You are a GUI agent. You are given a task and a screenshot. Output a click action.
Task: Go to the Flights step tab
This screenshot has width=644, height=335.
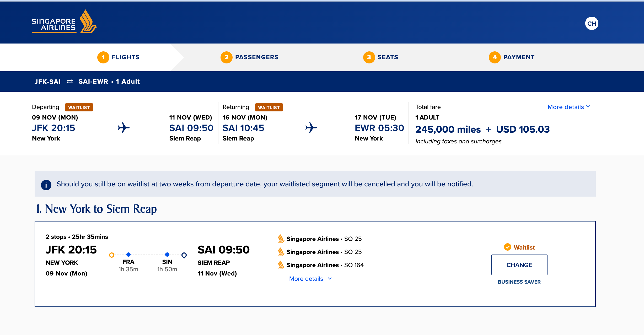click(x=119, y=57)
